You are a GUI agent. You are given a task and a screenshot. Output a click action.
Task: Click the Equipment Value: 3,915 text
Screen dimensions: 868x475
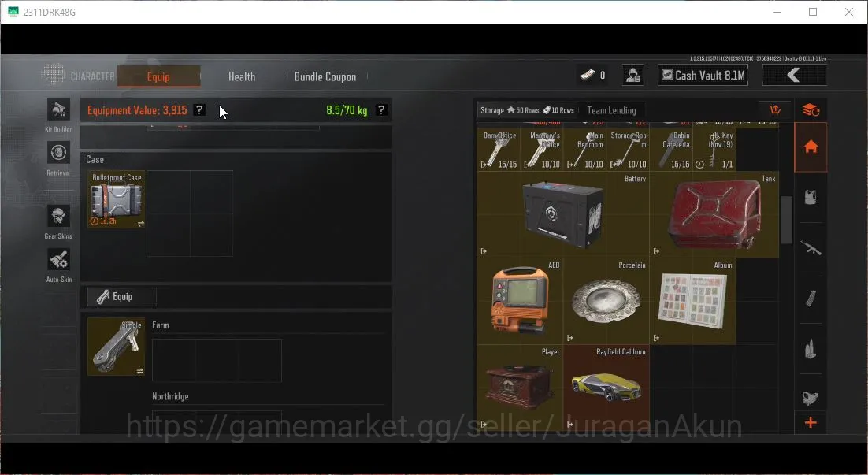click(x=137, y=110)
